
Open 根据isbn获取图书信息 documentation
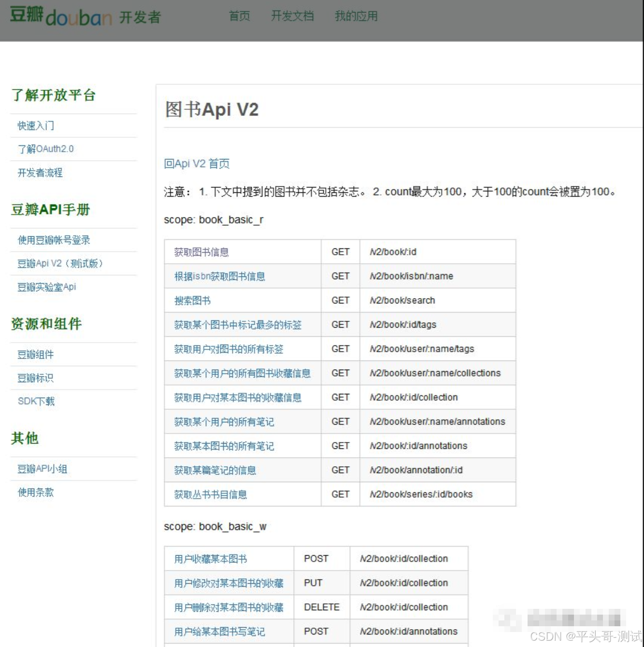coord(220,276)
